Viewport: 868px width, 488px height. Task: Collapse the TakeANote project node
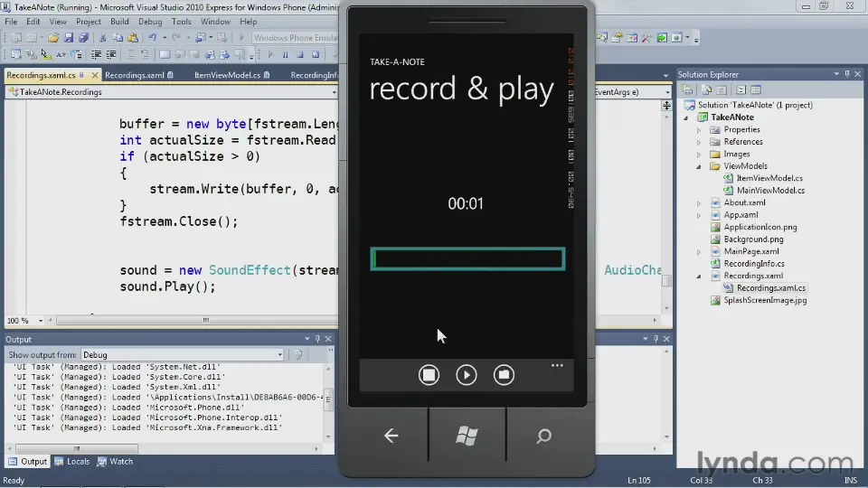point(686,117)
